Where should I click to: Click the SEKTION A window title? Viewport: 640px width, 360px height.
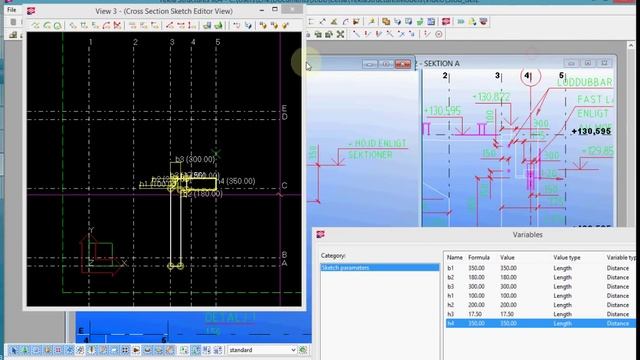442,64
